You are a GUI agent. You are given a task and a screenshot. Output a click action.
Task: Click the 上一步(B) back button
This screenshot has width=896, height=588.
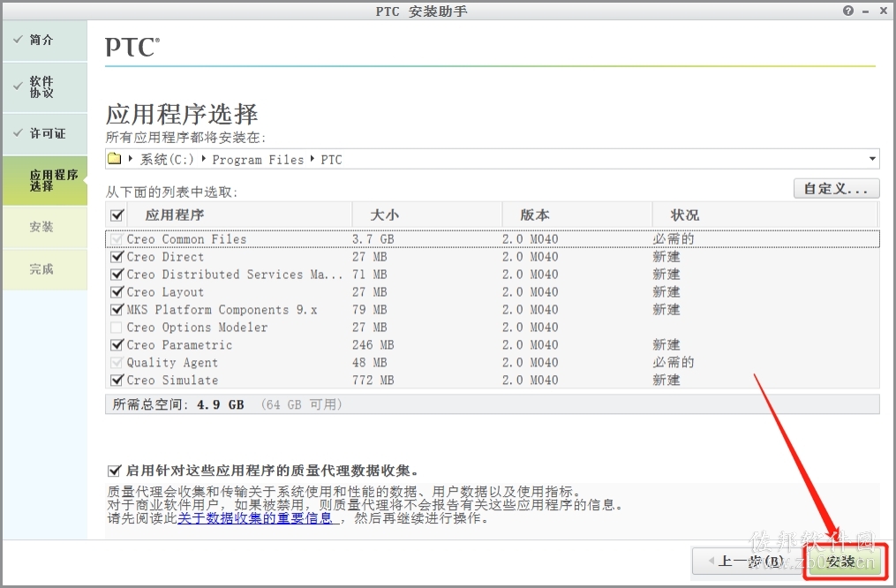746,562
